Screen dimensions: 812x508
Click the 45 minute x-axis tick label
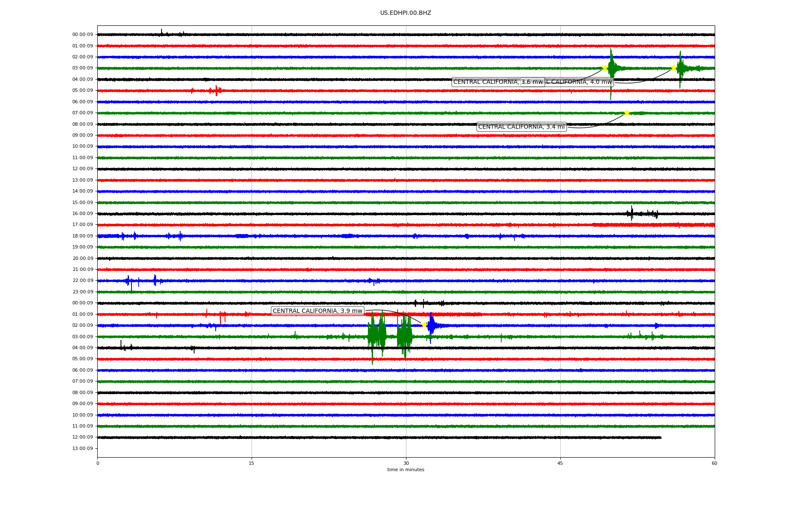[560, 463]
